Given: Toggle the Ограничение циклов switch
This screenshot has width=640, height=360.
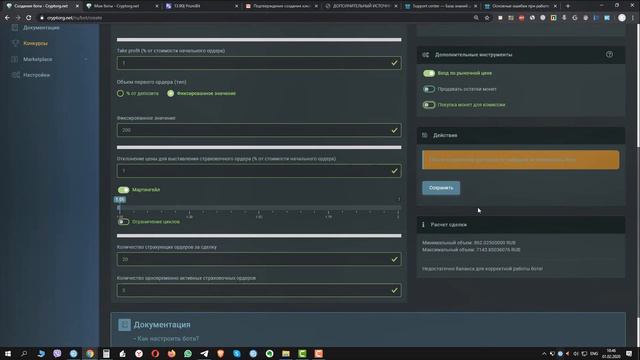Looking at the screenshot, I should point(123,222).
